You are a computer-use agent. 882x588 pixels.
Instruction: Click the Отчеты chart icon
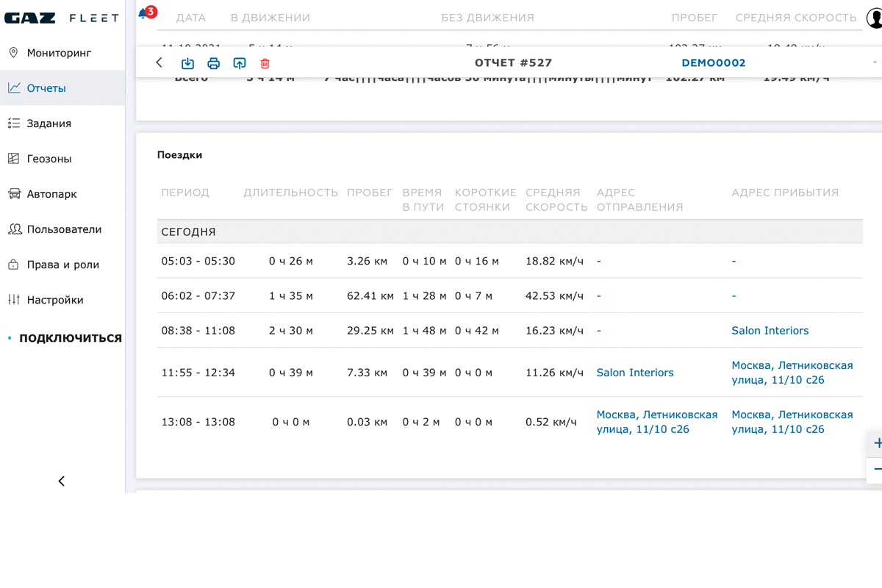click(14, 88)
